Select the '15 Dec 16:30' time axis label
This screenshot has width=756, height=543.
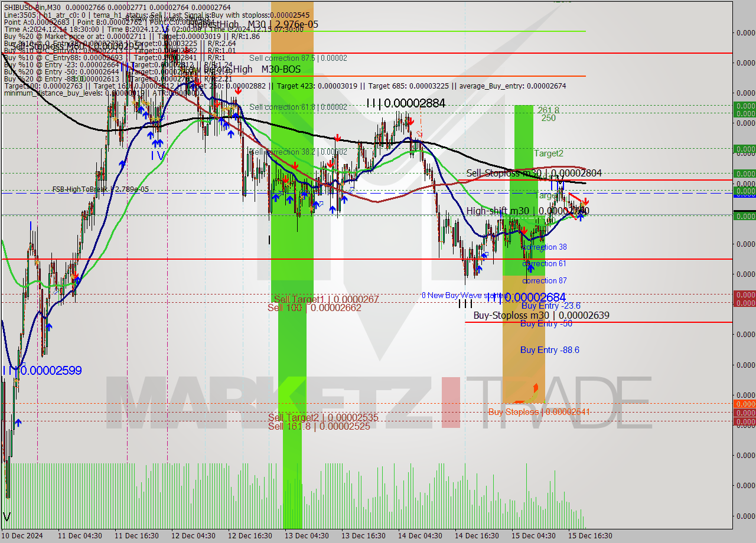pyautogui.click(x=591, y=536)
